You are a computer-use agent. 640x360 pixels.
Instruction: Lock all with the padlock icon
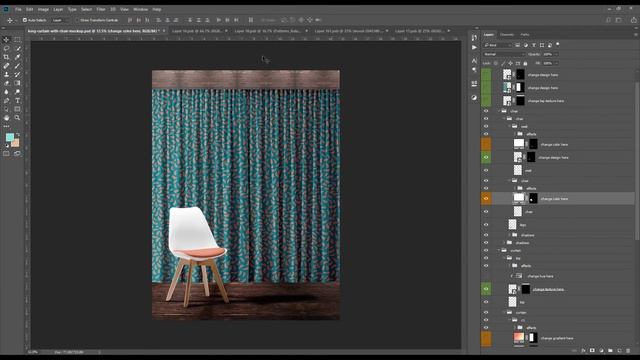click(525, 63)
